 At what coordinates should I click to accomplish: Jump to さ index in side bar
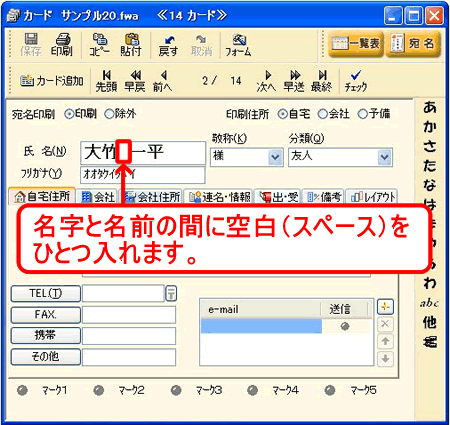tap(430, 146)
